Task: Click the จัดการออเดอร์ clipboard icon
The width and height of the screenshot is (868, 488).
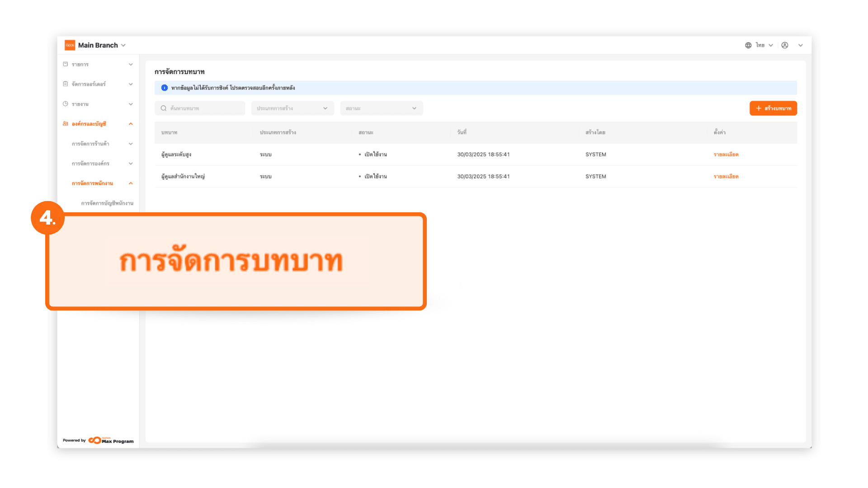Action: click(x=66, y=84)
